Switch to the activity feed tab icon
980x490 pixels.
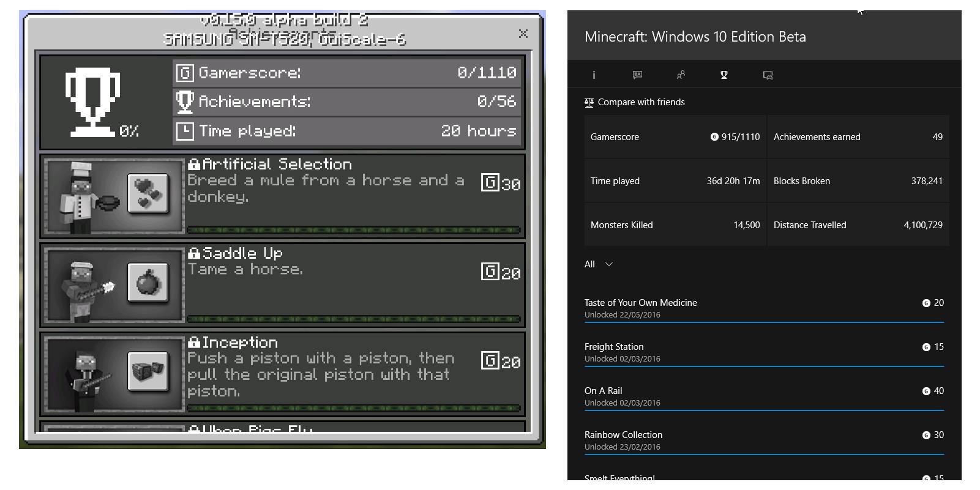[x=637, y=75]
